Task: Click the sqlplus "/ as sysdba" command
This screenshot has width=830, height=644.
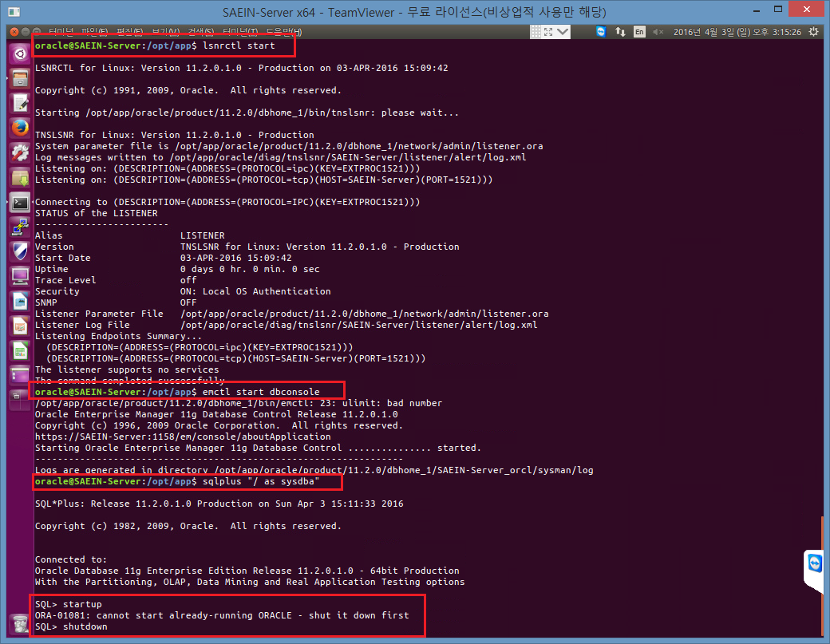Action: click(x=261, y=481)
